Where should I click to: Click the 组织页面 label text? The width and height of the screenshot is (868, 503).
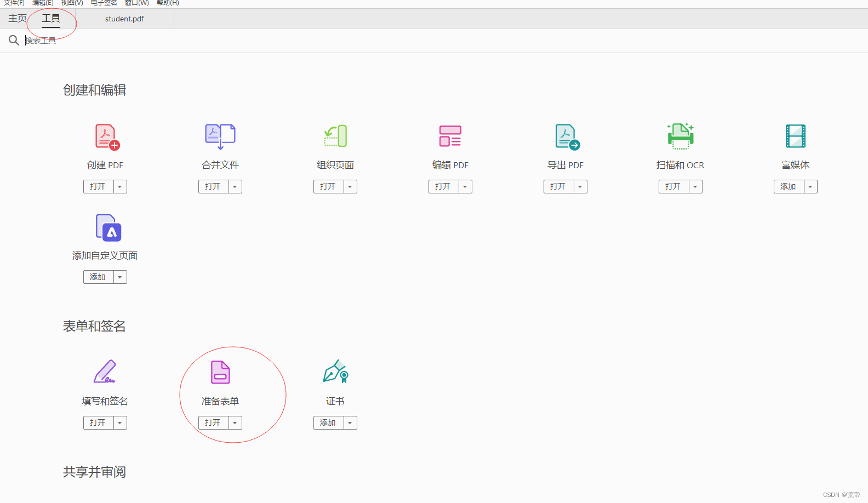coord(335,165)
